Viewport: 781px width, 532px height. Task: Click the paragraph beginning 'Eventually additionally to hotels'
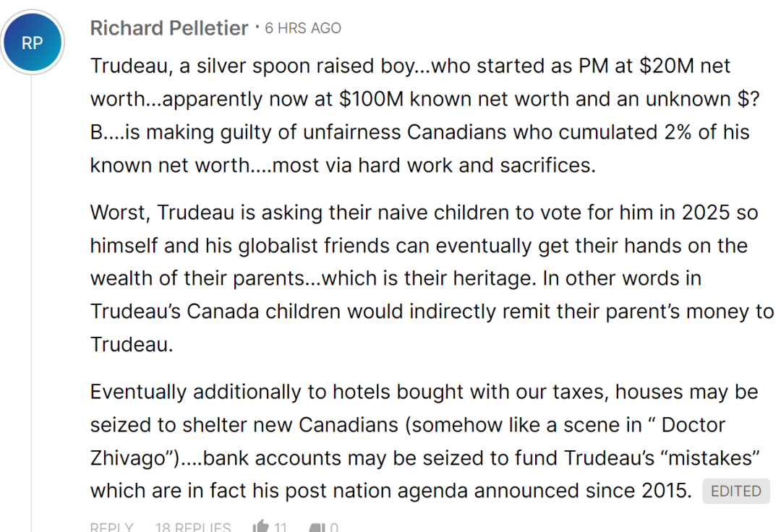coord(425,441)
